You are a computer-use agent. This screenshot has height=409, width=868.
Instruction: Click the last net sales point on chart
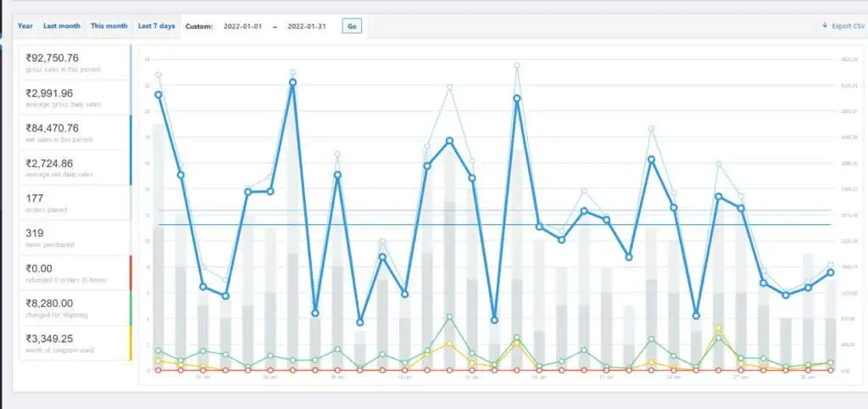click(831, 272)
